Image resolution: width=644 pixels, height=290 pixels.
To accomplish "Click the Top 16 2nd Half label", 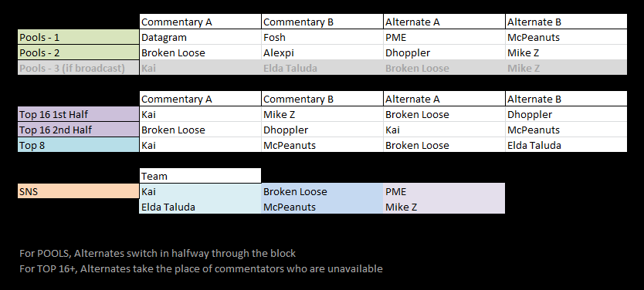I will 79,130.
